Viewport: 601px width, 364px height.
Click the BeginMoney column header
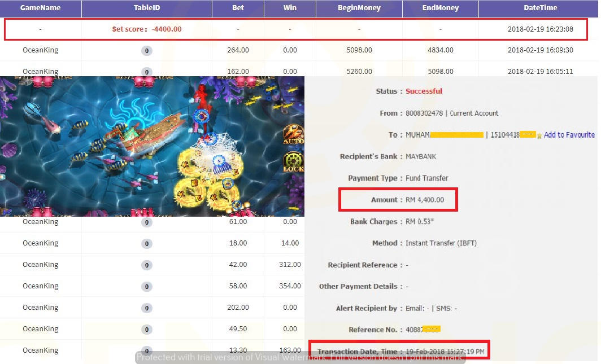click(359, 8)
